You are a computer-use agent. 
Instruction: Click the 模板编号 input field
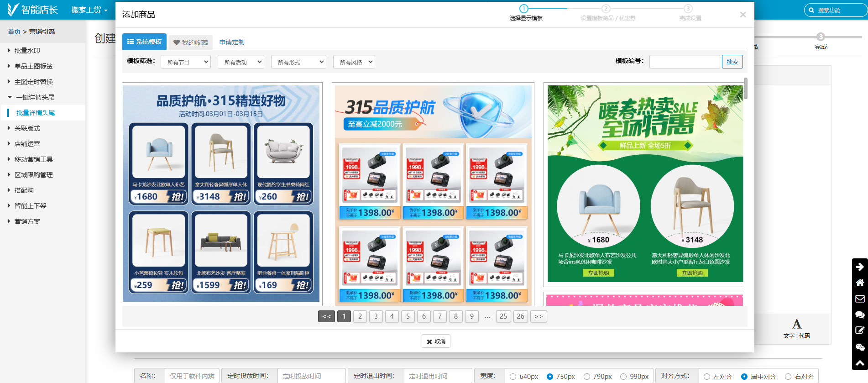coord(684,62)
